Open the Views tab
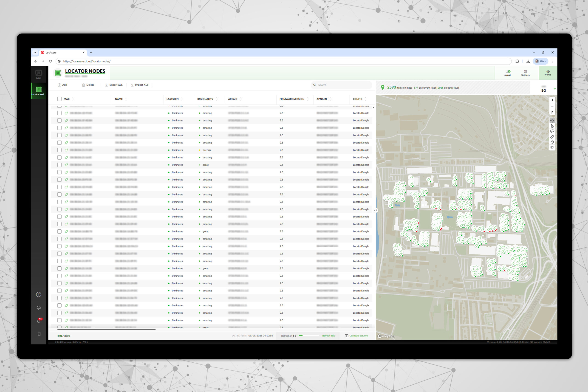Screen dimensions: 588x392 tap(548, 73)
